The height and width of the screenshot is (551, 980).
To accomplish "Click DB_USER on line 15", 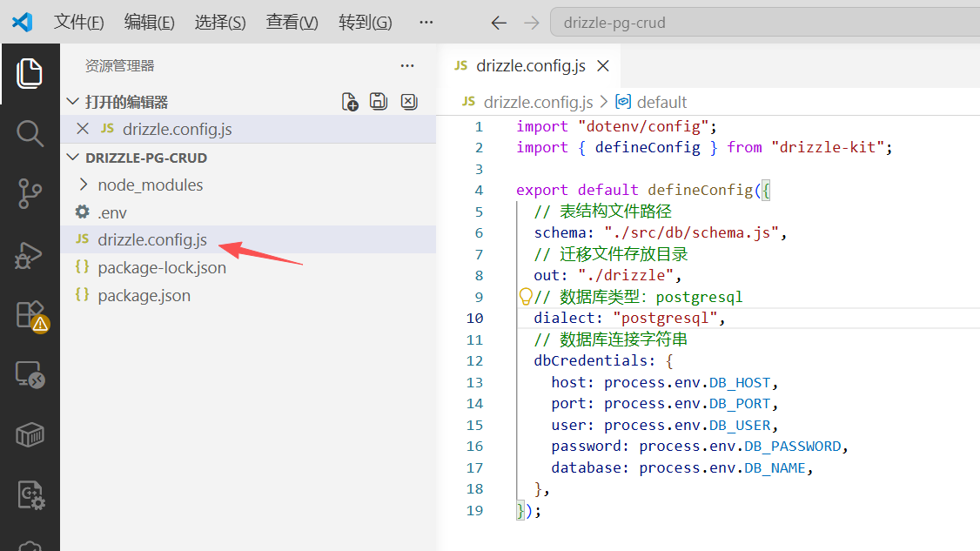I will point(740,425).
